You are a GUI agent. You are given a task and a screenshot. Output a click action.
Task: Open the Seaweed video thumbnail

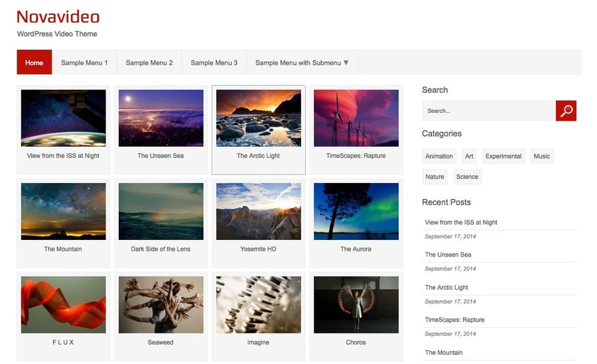(161, 304)
